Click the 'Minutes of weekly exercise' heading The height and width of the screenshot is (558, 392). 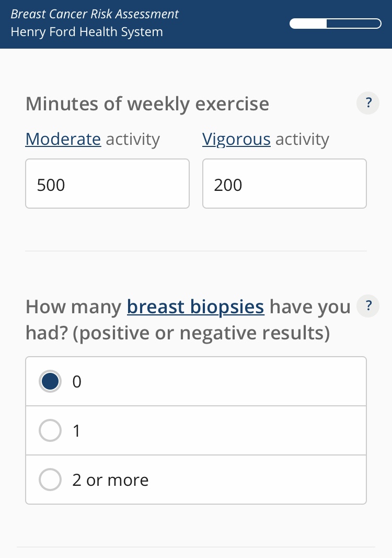147,104
